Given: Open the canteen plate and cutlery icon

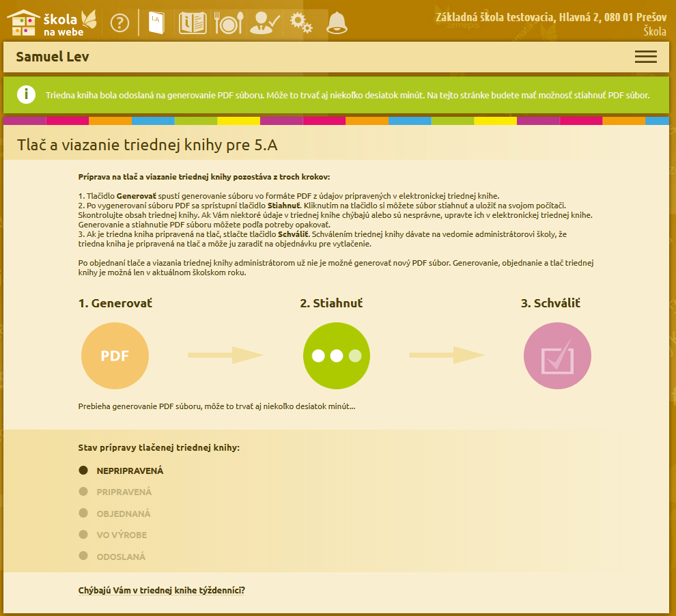Looking at the screenshot, I should point(229,23).
